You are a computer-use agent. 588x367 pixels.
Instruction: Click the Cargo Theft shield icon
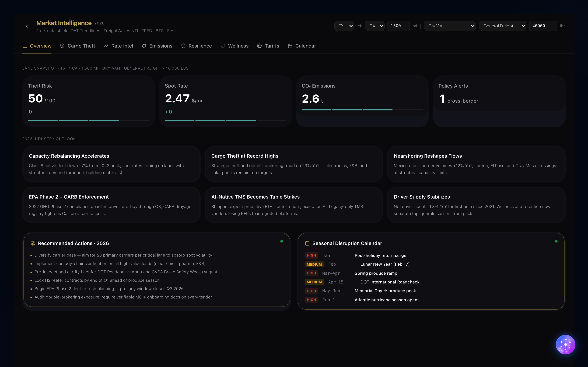click(62, 46)
